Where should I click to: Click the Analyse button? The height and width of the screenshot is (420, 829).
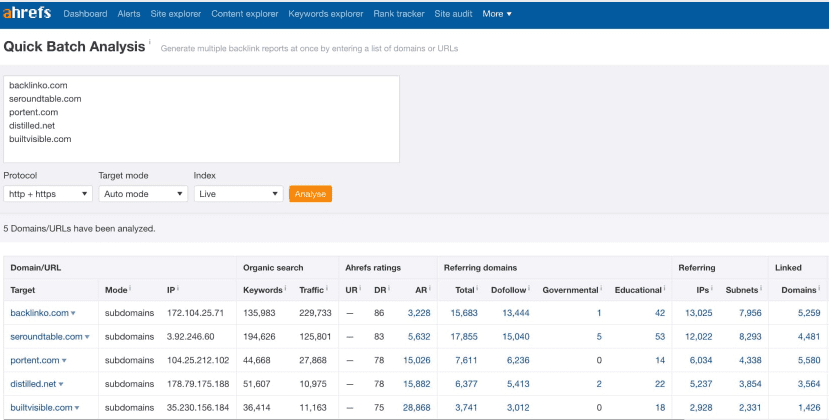click(310, 194)
